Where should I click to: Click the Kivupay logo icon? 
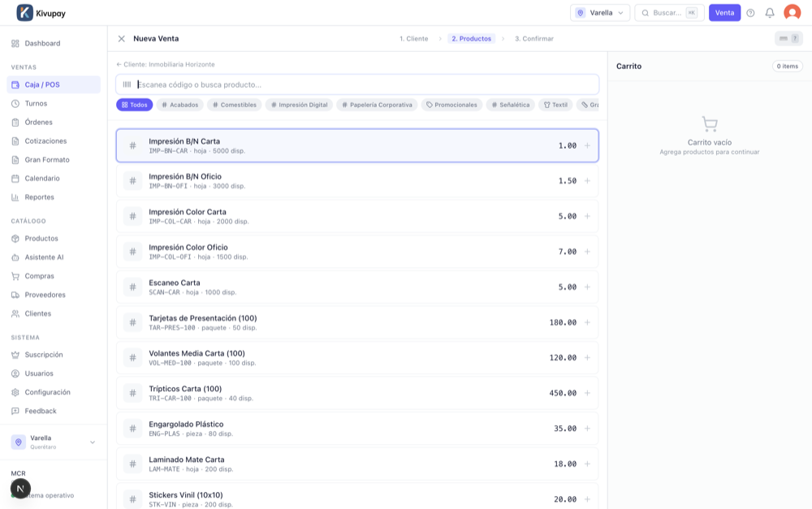pos(25,13)
